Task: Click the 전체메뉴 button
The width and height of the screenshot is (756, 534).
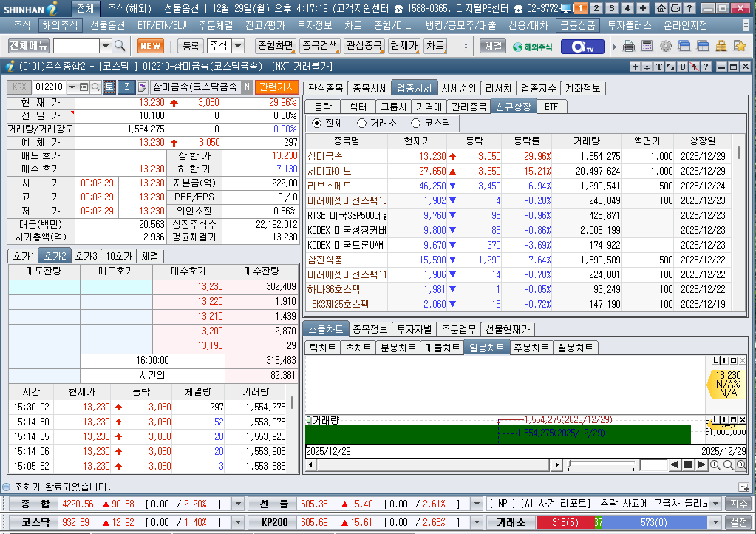Action: pyautogui.click(x=29, y=46)
